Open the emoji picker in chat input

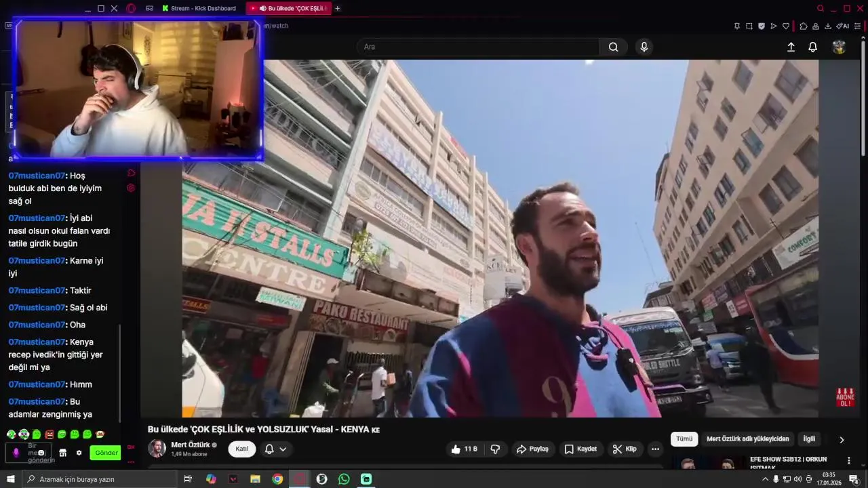[41, 453]
